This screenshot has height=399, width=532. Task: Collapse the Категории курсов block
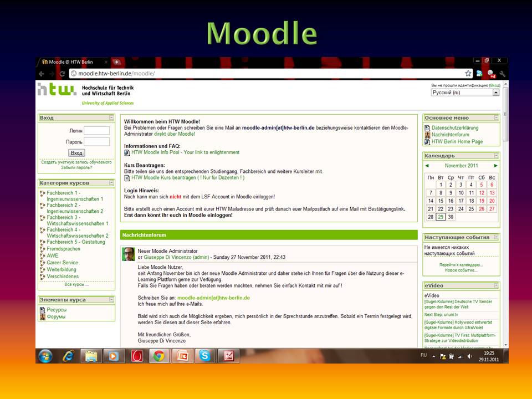point(111,183)
